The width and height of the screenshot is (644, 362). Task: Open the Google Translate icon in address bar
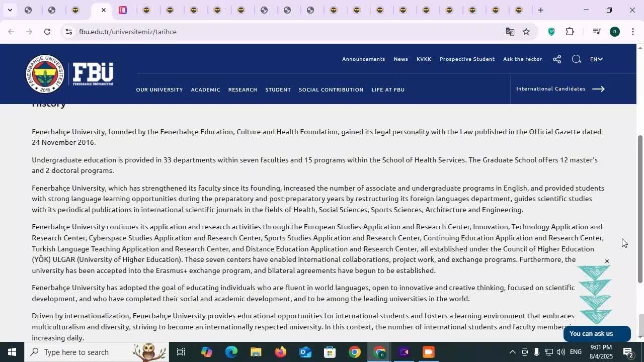pos(510,32)
